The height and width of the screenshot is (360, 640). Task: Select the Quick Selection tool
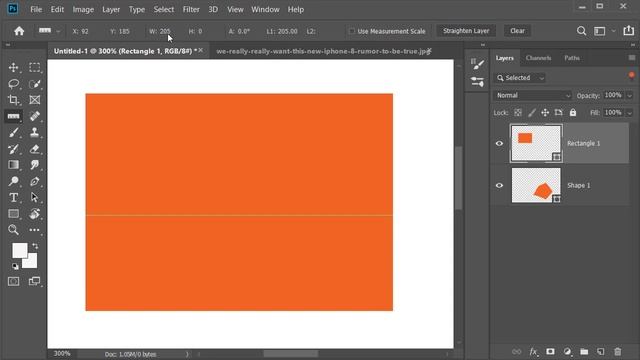click(x=35, y=84)
